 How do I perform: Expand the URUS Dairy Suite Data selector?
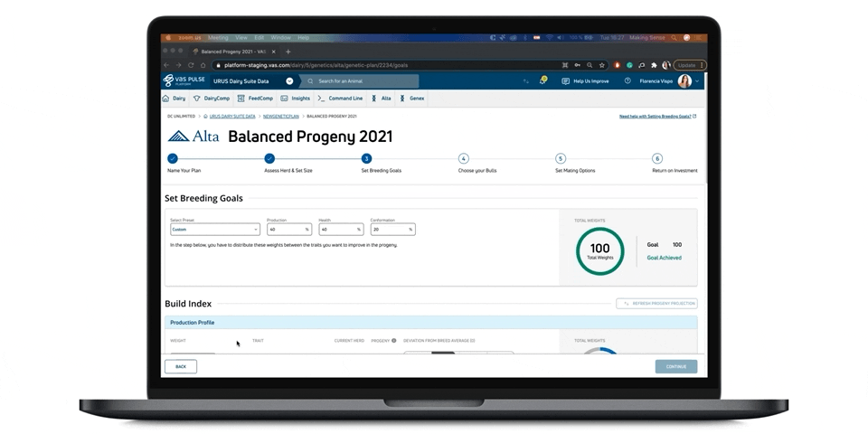(x=289, y=81)
